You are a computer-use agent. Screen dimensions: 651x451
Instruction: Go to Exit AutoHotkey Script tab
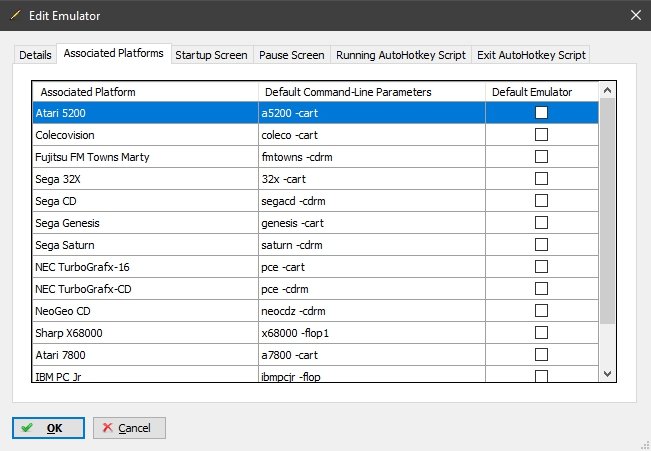[531, 55]
